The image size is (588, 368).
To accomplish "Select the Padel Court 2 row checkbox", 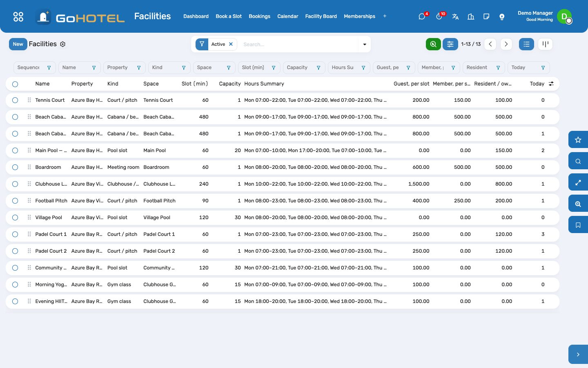I will point(15,251).
